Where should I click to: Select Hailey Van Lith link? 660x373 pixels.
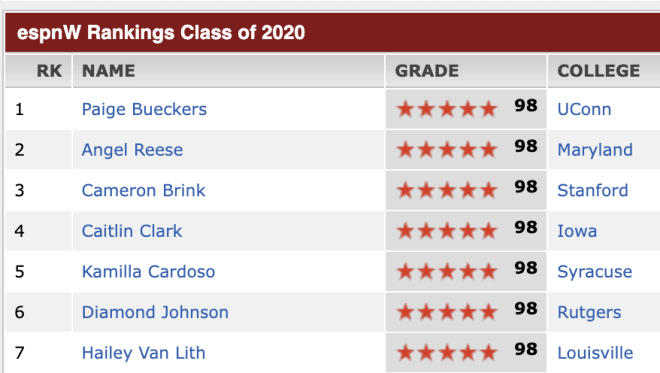click(144, 353)
